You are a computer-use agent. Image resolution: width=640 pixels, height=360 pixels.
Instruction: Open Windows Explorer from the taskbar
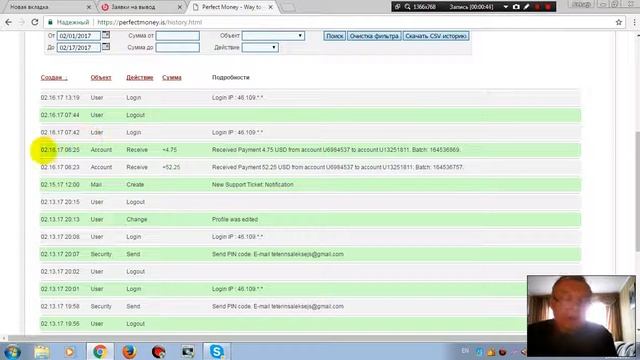pyautogui.click(x=42, y=351)
